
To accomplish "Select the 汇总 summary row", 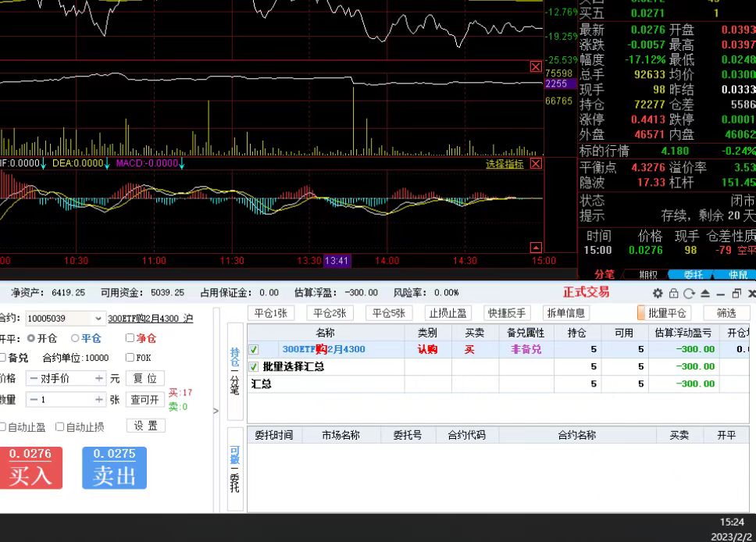I will 498,383.
